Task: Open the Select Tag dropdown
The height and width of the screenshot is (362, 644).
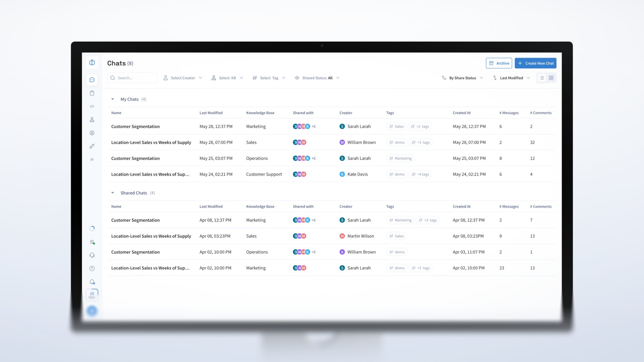Action: (269, 78)
